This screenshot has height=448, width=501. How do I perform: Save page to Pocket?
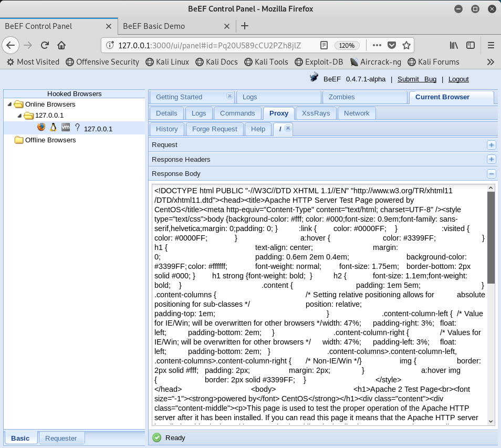click(392, 45)
